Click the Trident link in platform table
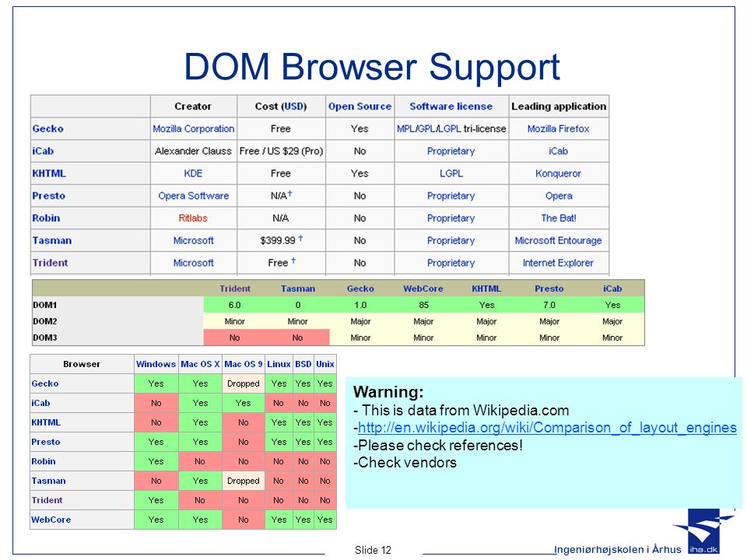This screenshot has width=747, height=560. pos(47,501)
